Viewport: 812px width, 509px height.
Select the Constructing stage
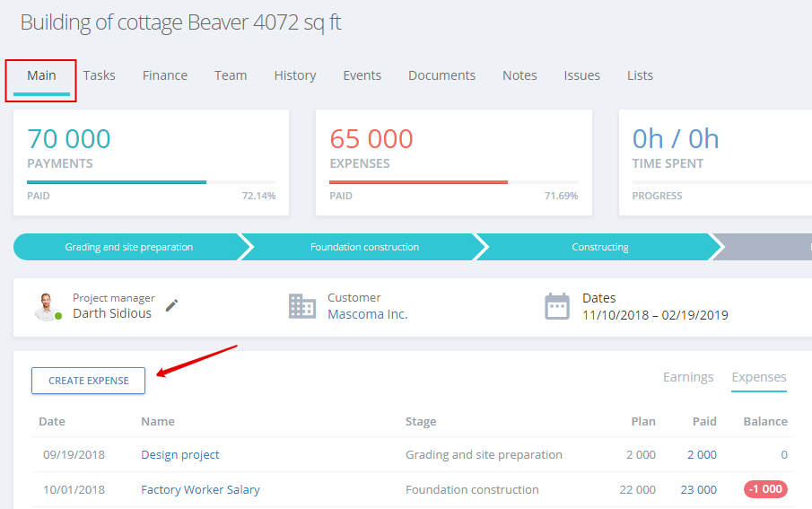600,247
